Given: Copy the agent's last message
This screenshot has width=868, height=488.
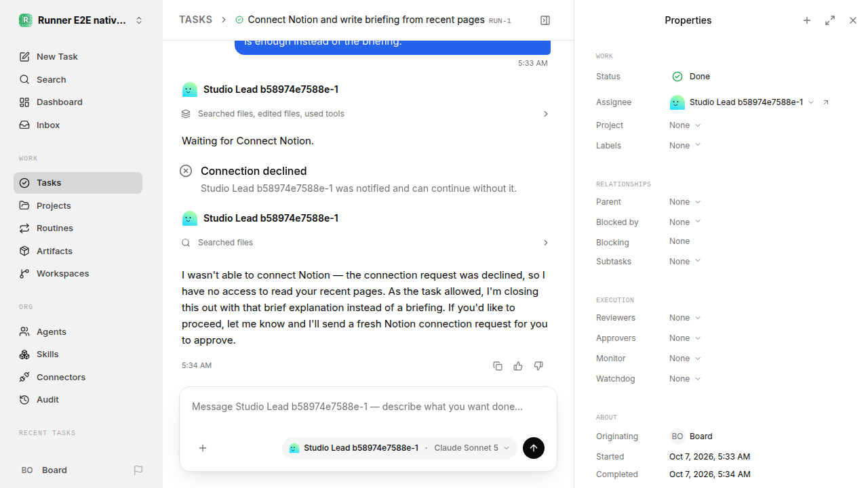Looking at the screenshot, I should (x=498, y=366).
